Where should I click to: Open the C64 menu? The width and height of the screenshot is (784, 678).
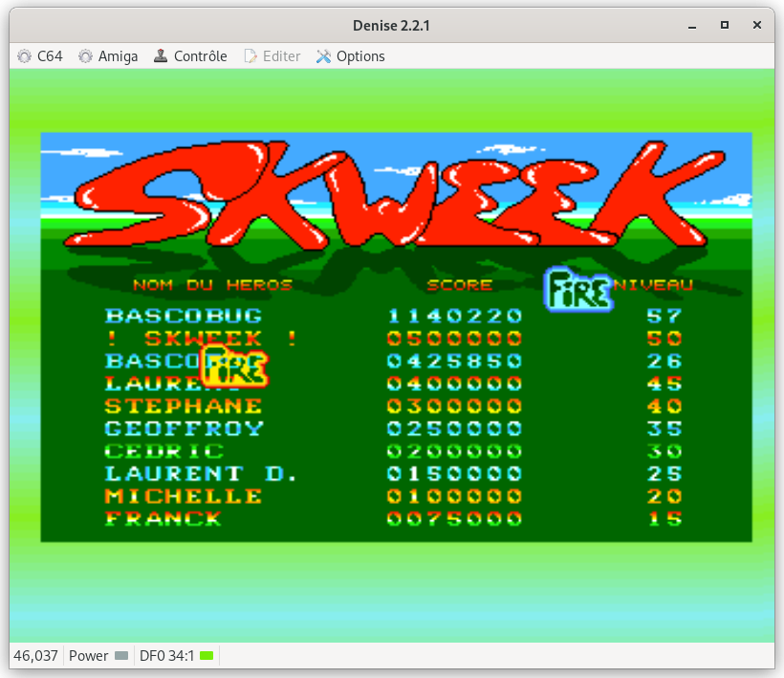[40, 56]
